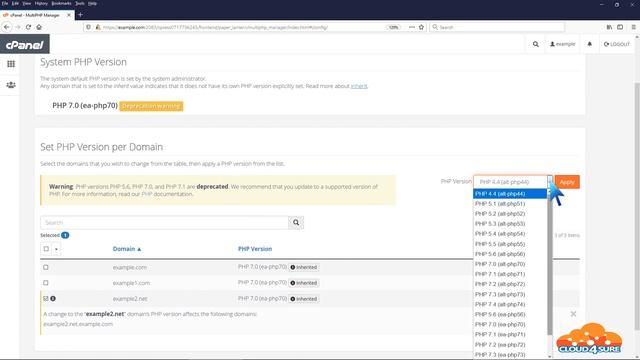Viewport: 640px width, 360px height.
Task: Open the browser library icon
Action: (609, 27)
